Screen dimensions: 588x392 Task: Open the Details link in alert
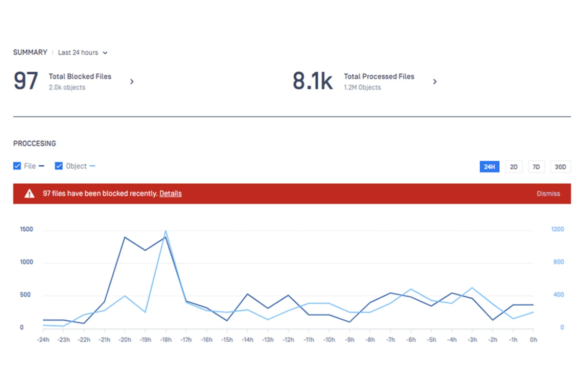coord(170,194)
